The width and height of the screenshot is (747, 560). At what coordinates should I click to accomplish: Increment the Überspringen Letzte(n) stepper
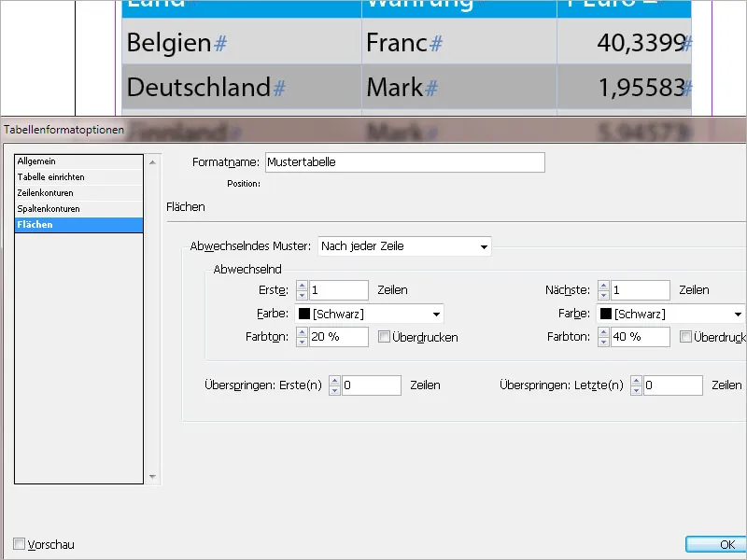click(637, 380)
